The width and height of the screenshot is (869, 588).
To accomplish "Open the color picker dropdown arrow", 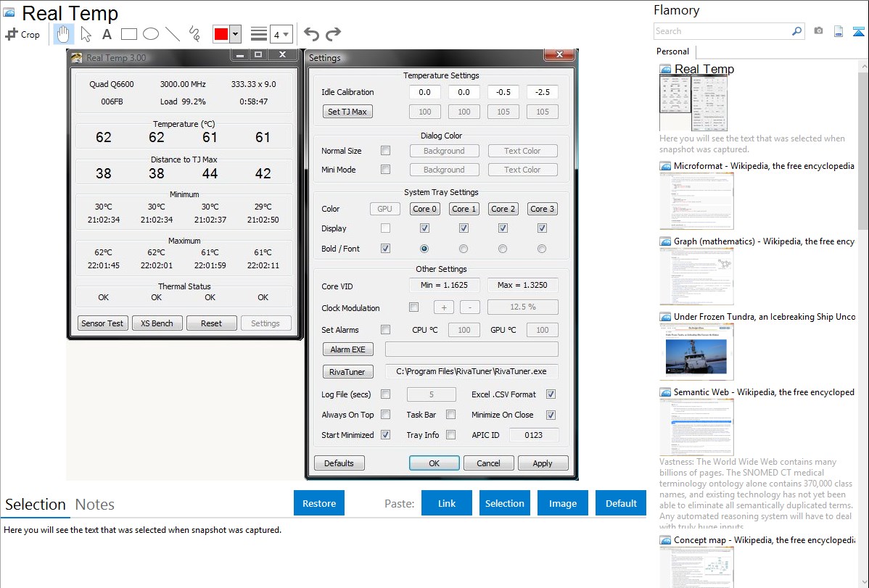I will pos(235,34).
